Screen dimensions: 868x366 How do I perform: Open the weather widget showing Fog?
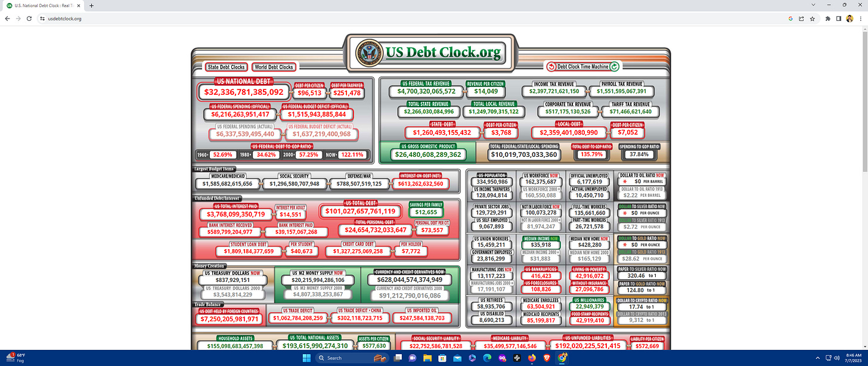[16, 358]
